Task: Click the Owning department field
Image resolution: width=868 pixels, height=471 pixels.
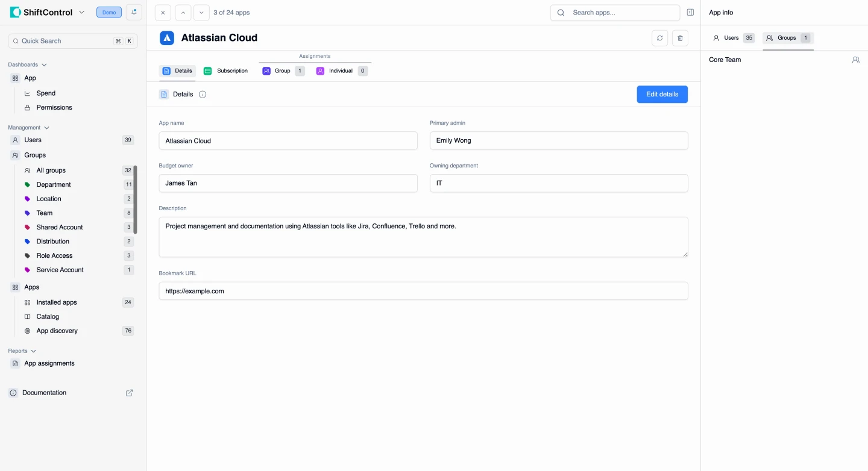Action: click(559, 183)
